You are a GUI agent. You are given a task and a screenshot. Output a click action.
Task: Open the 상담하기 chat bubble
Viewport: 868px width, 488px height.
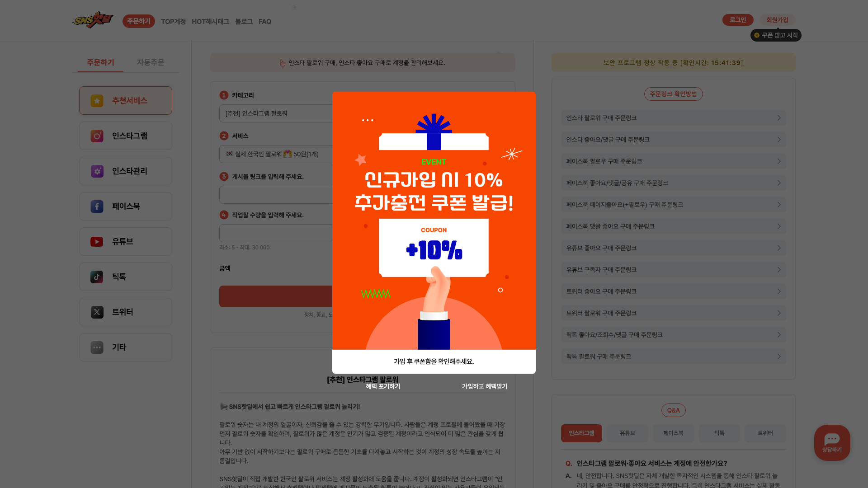[x=832, y=443]
